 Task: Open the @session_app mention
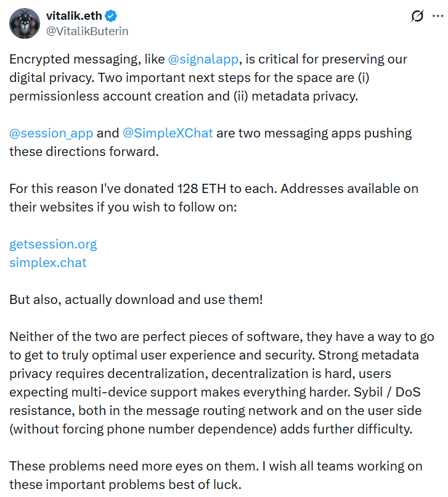click(x=50, y=133)
